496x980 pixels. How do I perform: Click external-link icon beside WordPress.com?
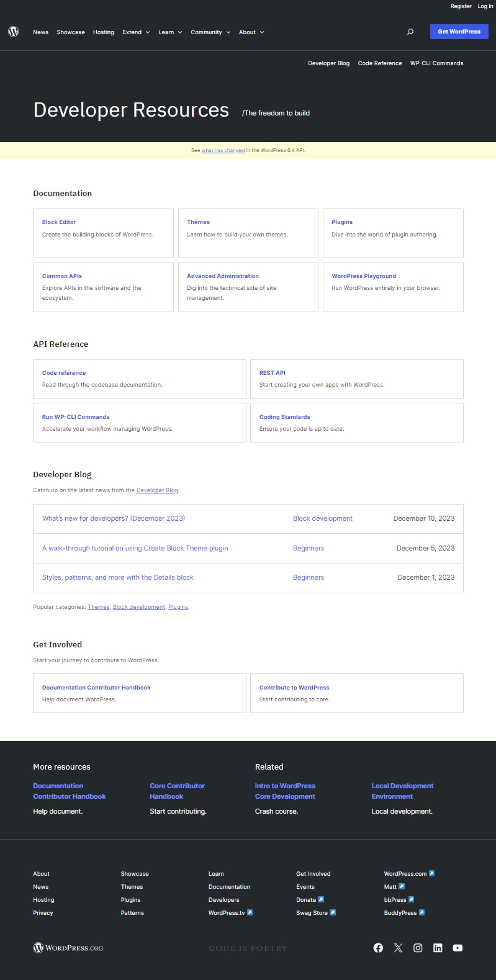click(x=431, y=873)
